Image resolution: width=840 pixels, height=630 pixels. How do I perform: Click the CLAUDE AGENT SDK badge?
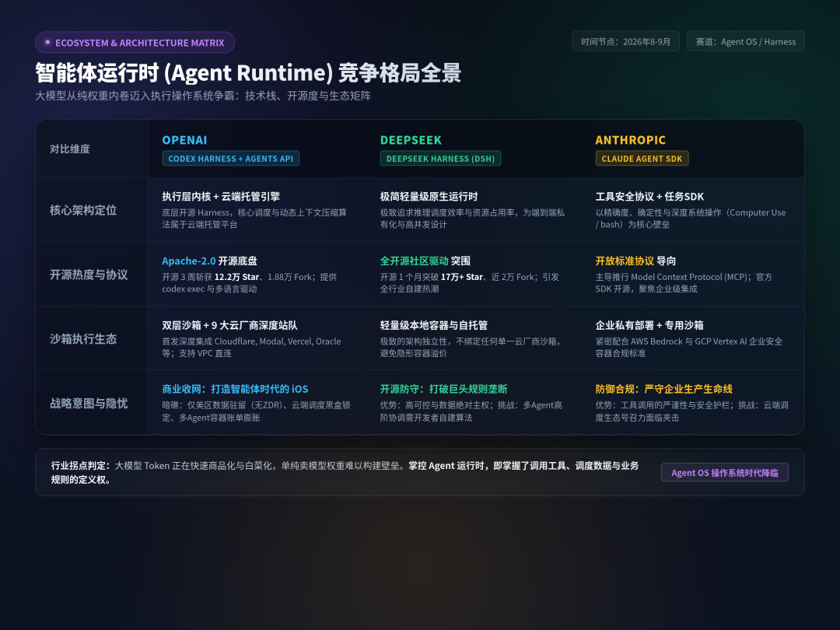[x=642, y=159]
